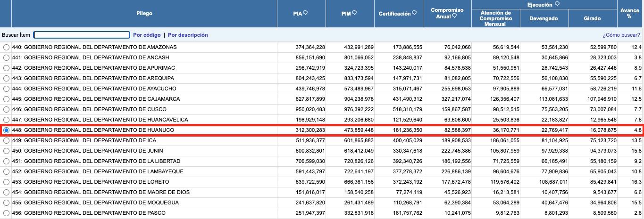Choose the Loreto regional government radio button

(6, 182)
